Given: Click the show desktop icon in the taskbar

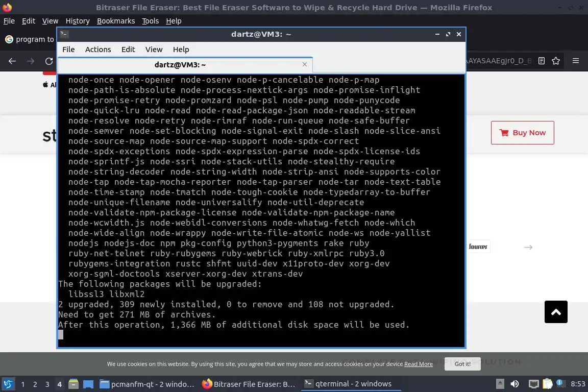Looking at the screenshot, I should coord(88,384).
